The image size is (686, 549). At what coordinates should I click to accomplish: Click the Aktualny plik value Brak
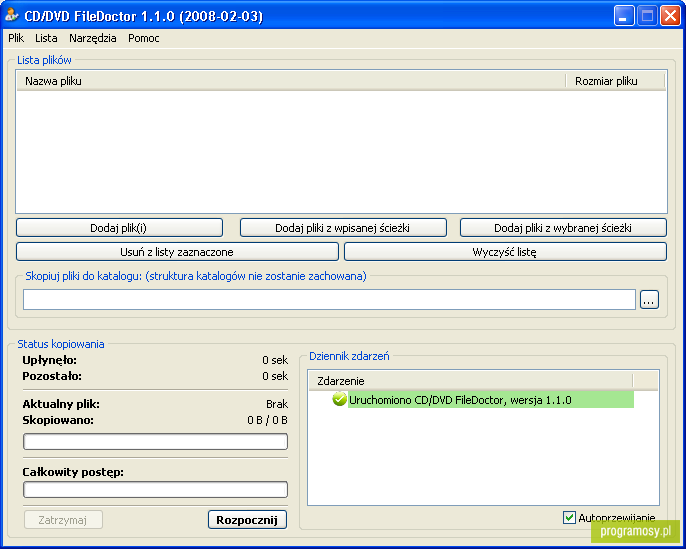coord(277,404)
